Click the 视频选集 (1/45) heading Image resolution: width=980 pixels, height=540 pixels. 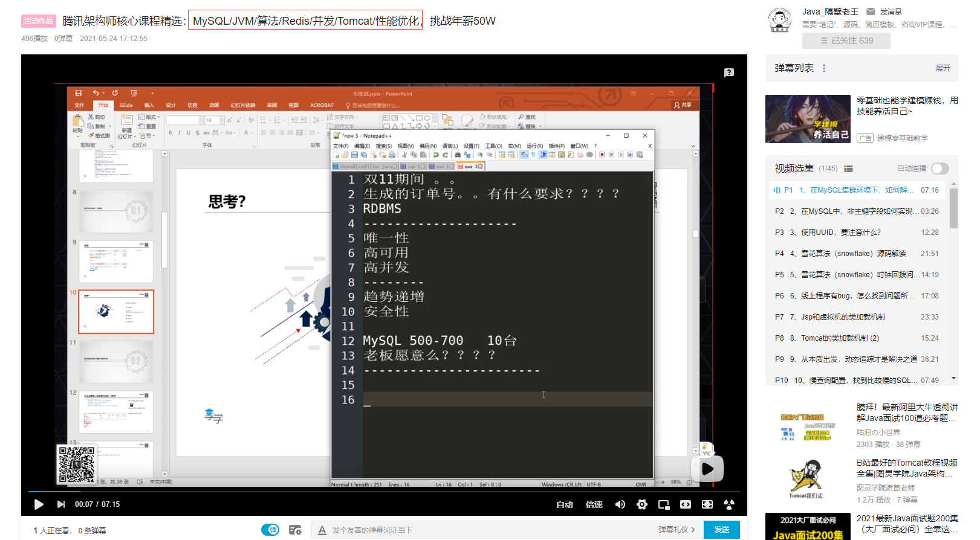tap(806, 169)
